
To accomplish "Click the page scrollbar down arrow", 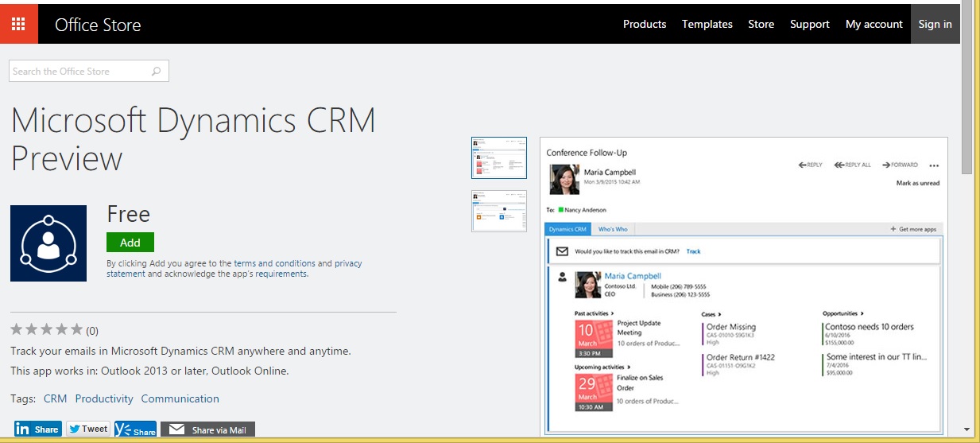I will click(x=966, y=430).
